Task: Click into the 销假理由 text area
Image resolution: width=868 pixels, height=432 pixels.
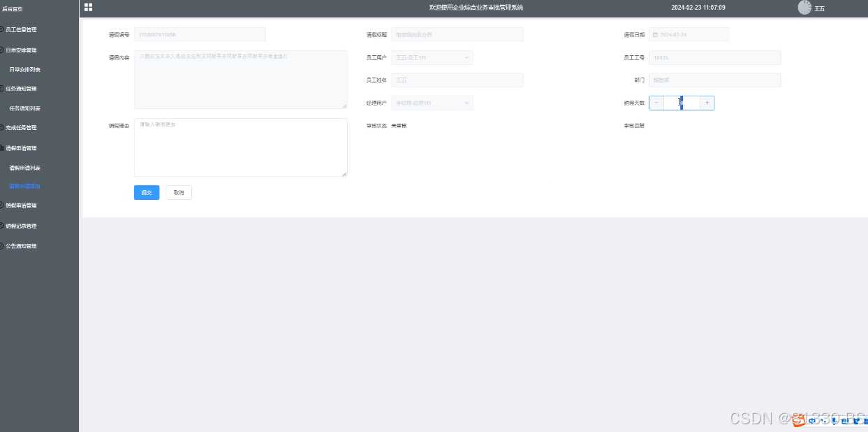Action: point(241,147)
